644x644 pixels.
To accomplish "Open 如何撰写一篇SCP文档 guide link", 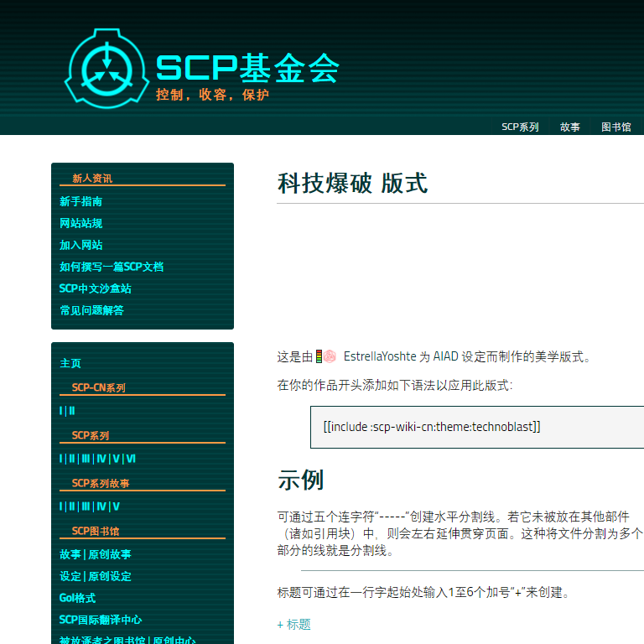I will (112, 267).
